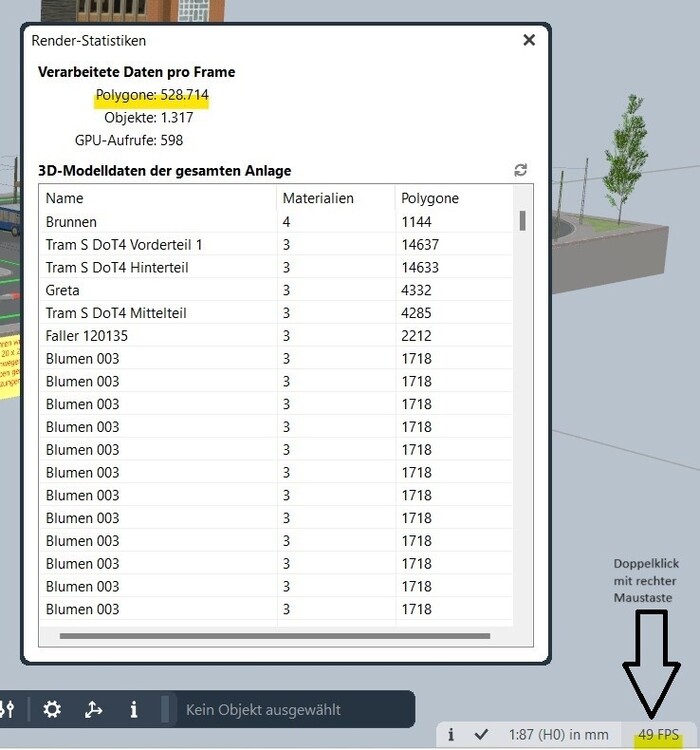
Task: Open the 1:87 (H0) in mm scale selector
Action: point(558,735)
